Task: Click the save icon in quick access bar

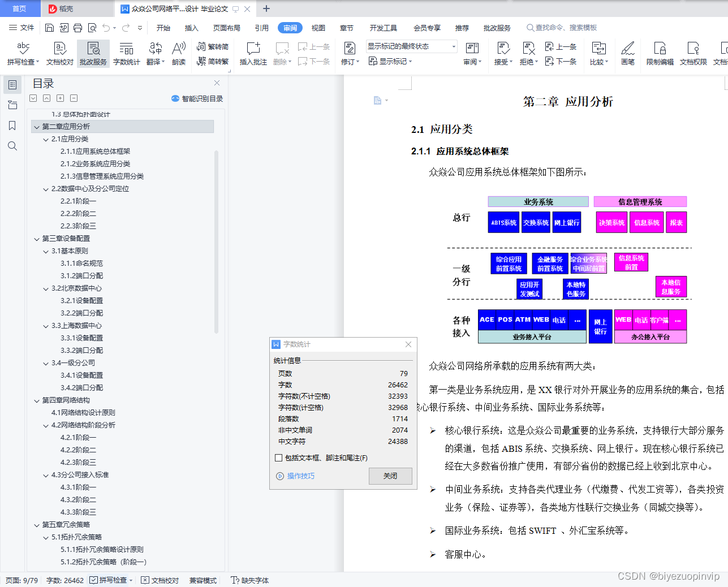Action: [x=49, y=28]
